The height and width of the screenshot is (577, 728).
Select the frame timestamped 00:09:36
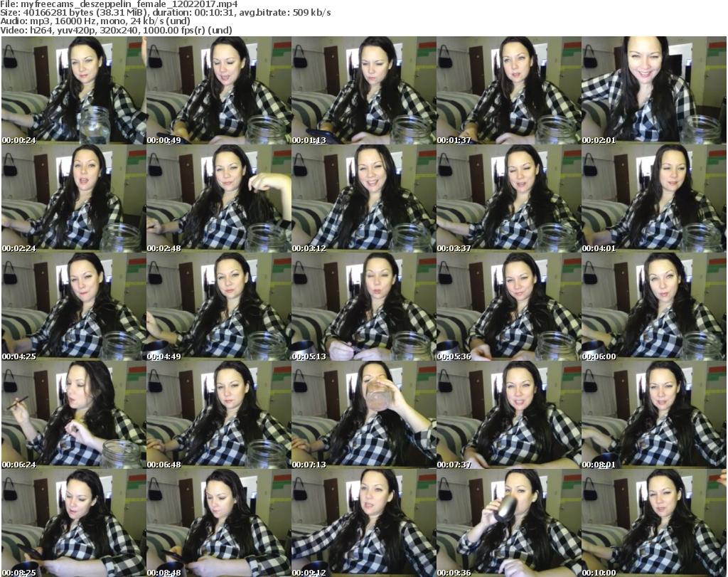[x=509, y=523]
